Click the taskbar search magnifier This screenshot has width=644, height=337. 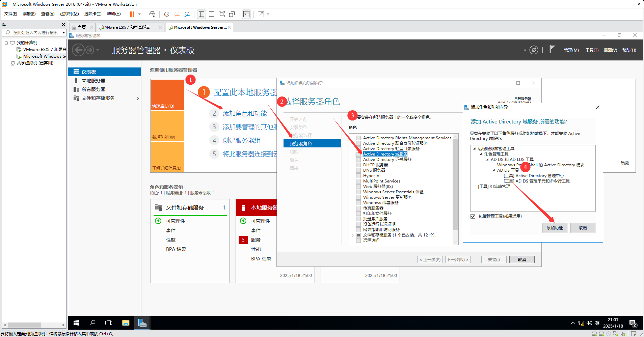click(x=92, y=323)
